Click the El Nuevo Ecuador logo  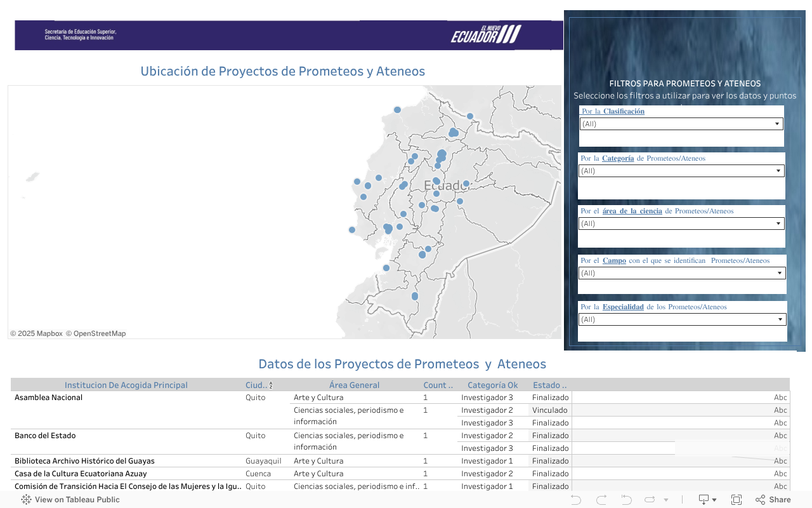point(486,34)
